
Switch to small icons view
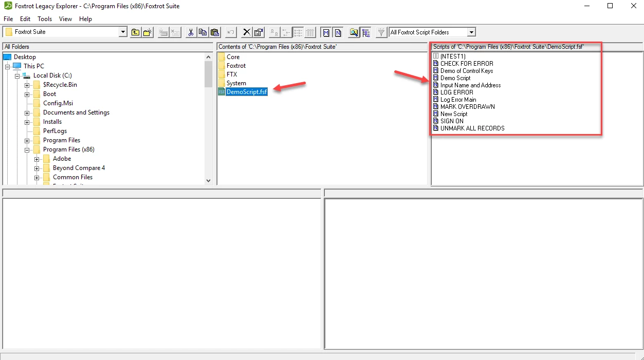[x=286, y=32]
